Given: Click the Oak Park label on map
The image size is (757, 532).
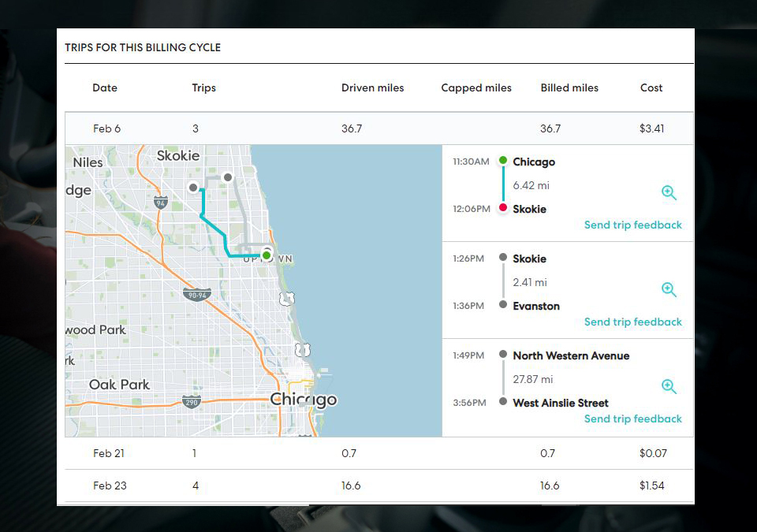Looking at the screenshot, I should (119, 385).
